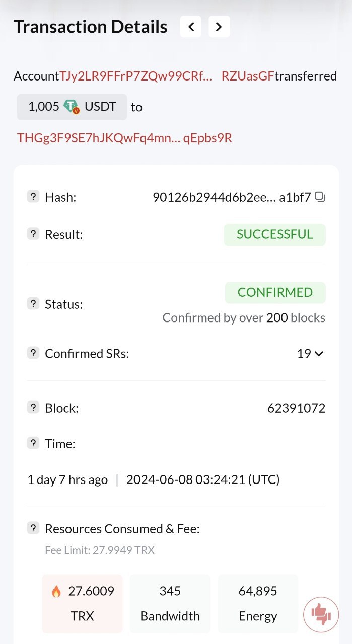Open sender address TJy2LR9FFrP7ZQw99CRf
The width and height of the screenshot is (352, 644).
pyautogui.click(x=136, y=76)
